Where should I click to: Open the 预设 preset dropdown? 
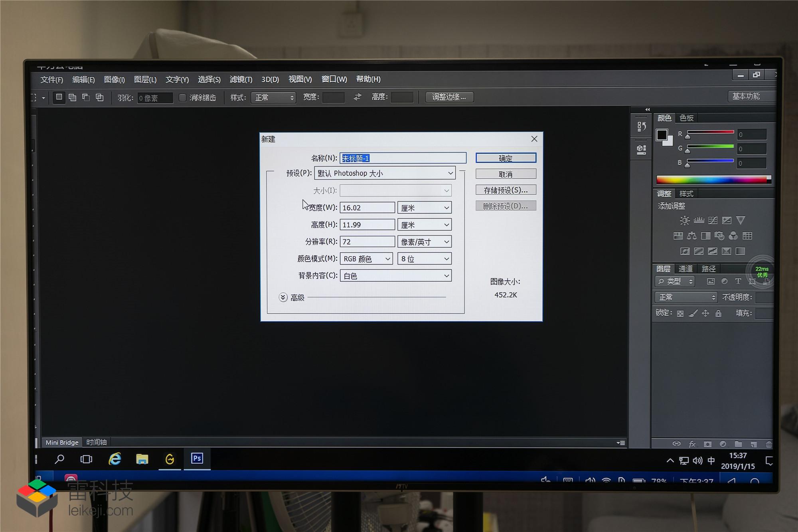coord(385,173)
